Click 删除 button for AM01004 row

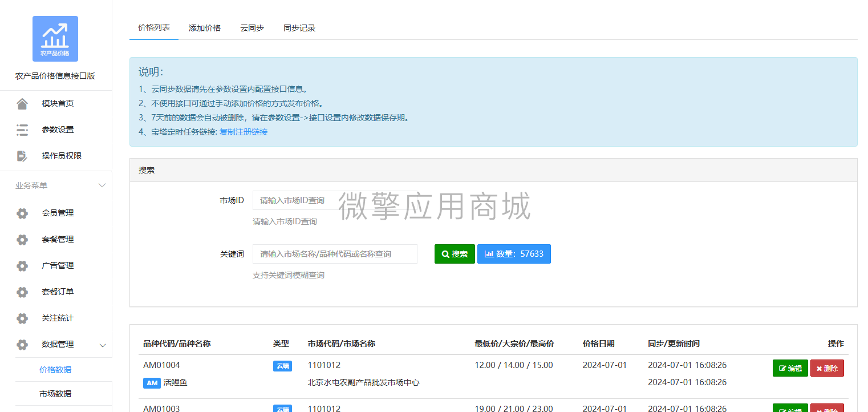[827, 369]
